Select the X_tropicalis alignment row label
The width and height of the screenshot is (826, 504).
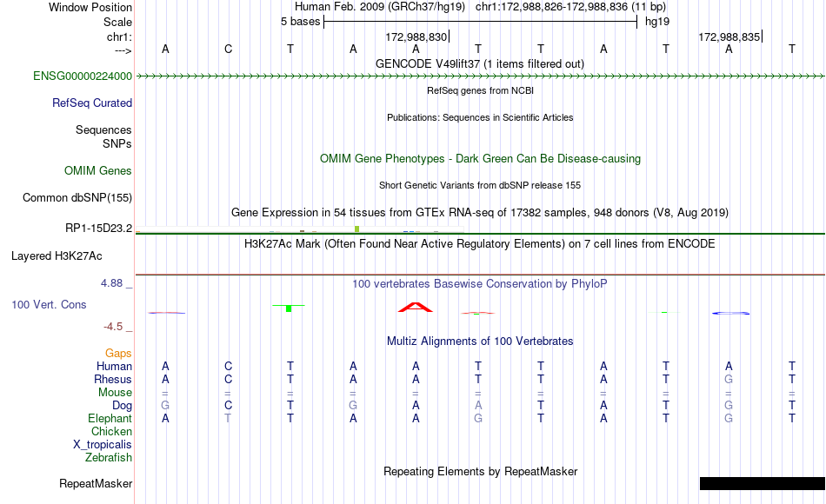coord(103,445)
